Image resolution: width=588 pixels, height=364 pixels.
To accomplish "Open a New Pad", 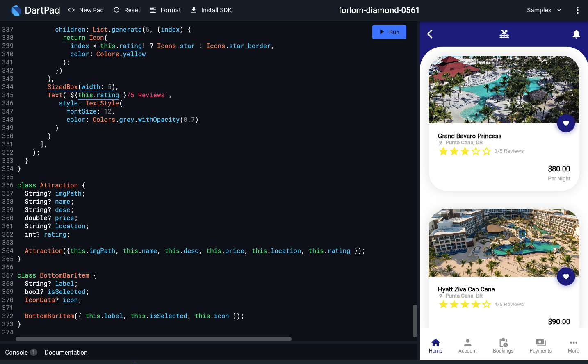I will coord(86,10).
